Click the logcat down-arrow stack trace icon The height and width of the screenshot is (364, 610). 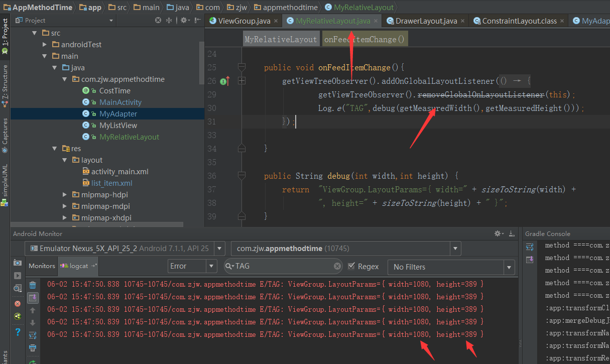coord(33,323)
